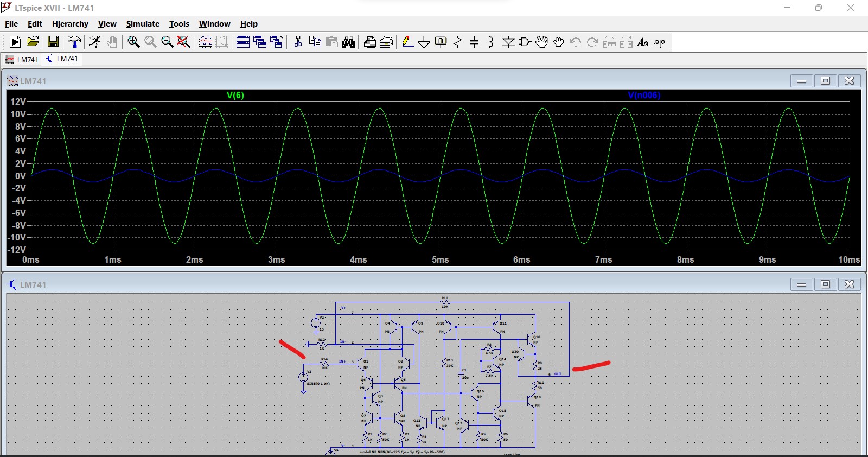Click the 5ms time axis label

pos(440,259)
